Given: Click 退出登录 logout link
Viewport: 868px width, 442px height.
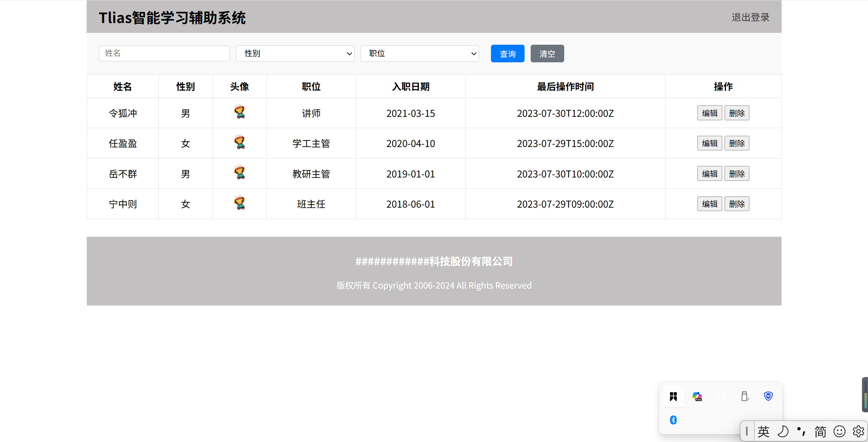Looking at the screenshot, I should pyautogui.click(x=750, y=17).
